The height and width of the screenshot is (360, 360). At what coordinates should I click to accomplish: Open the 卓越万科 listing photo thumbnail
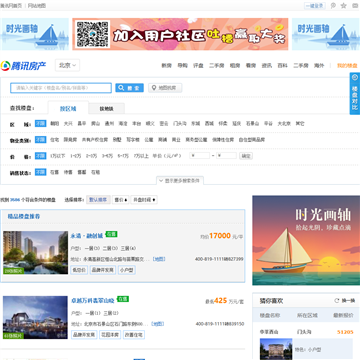point(35,317)
